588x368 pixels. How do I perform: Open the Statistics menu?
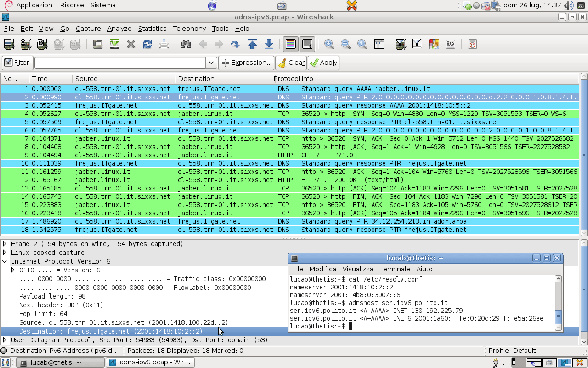point(152,29)
